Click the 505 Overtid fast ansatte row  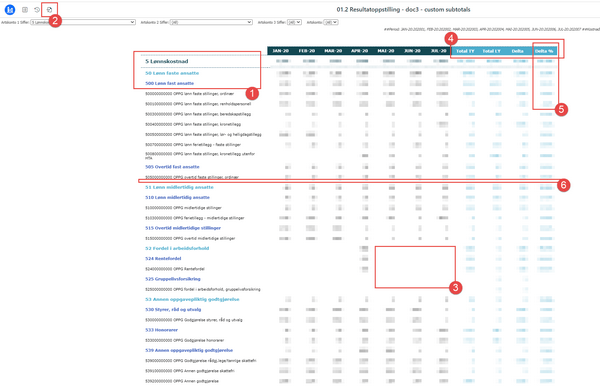tap(172, 167)
